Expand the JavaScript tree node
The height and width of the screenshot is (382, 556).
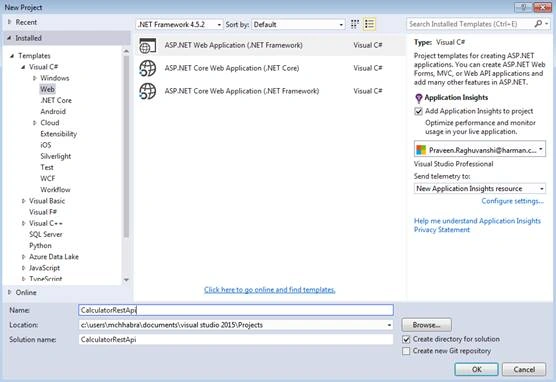point(23,268)
